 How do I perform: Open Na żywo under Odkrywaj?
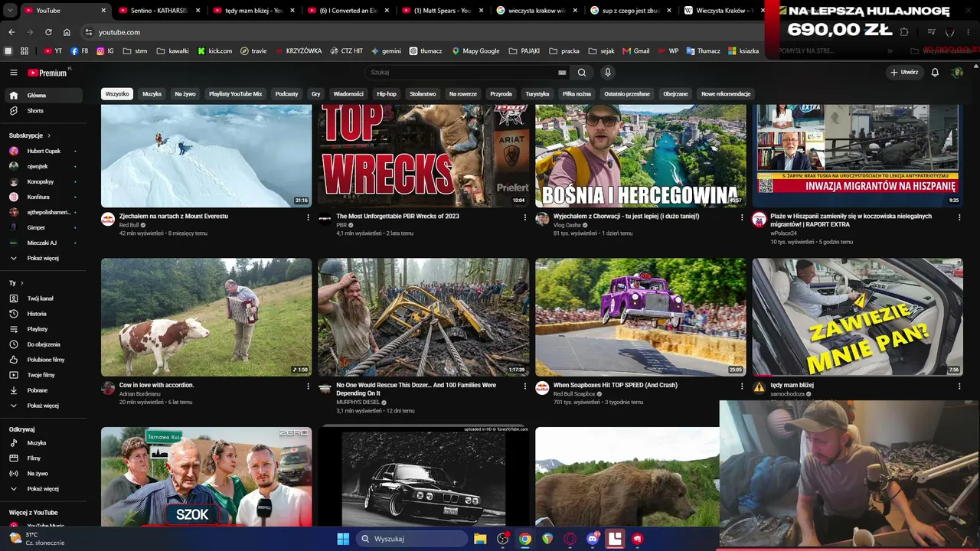(43, 474)
